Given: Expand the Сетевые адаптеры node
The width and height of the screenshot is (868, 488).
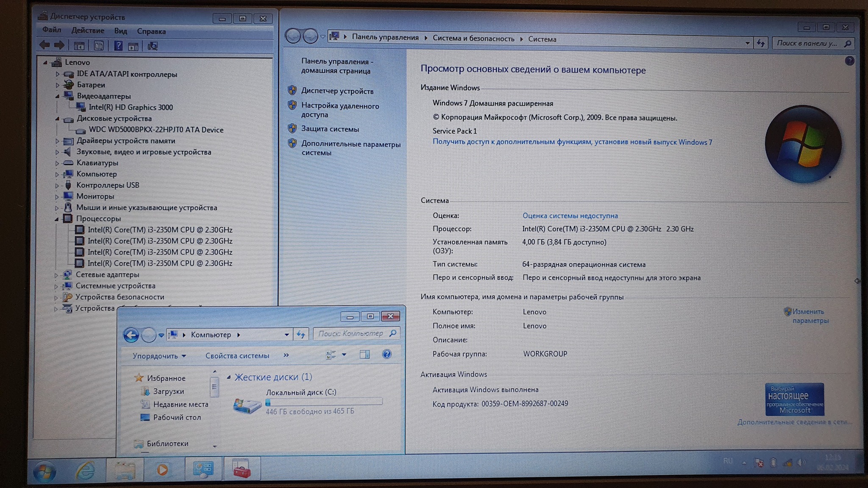Looking at the screenshot, I should (x=56, y=275).
